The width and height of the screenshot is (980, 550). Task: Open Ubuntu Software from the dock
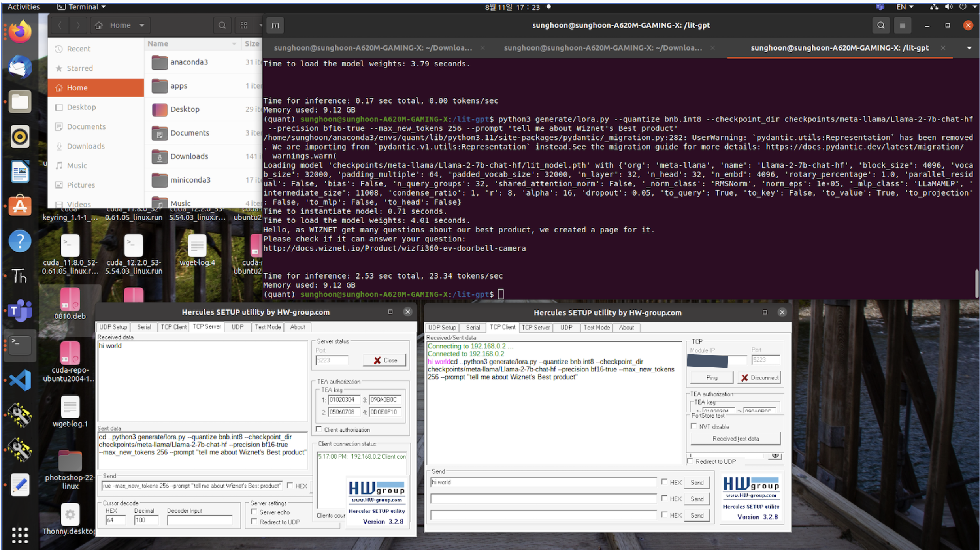(20, 206)
